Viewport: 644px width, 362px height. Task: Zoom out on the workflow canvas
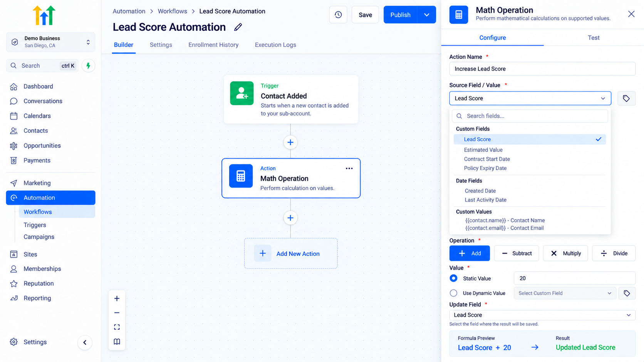coord(117,313)
